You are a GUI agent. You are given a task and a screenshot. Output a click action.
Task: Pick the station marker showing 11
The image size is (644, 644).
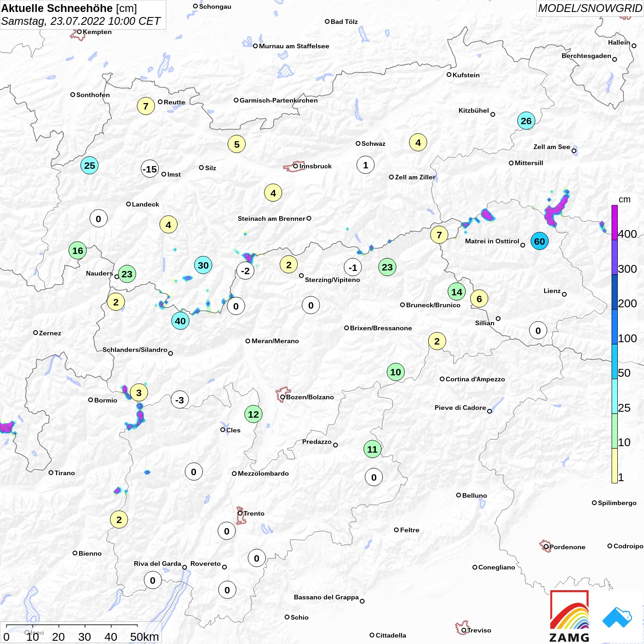tap(372, 449)
